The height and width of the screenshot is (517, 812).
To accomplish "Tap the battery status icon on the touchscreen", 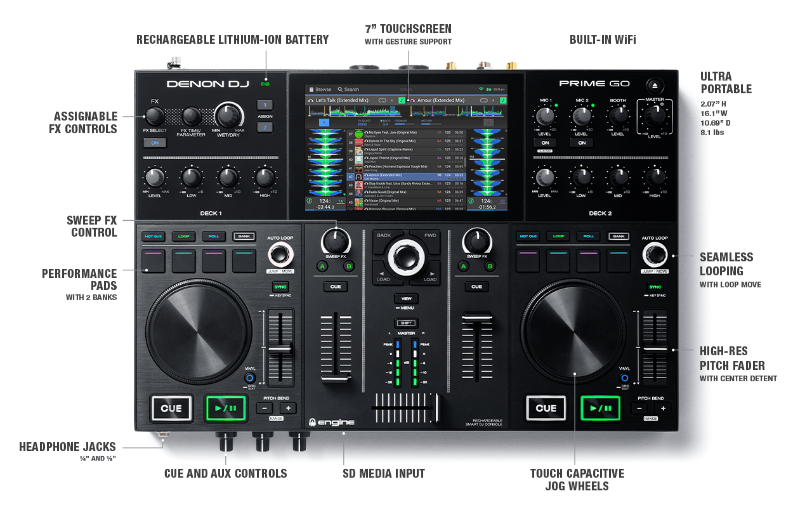I will pos(488,89).
